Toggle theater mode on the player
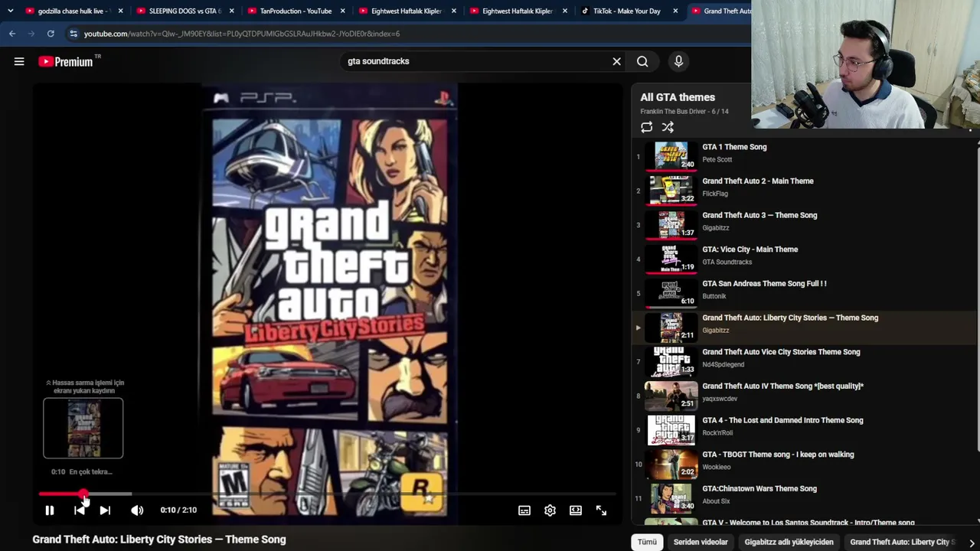 [x=576, y=510]
